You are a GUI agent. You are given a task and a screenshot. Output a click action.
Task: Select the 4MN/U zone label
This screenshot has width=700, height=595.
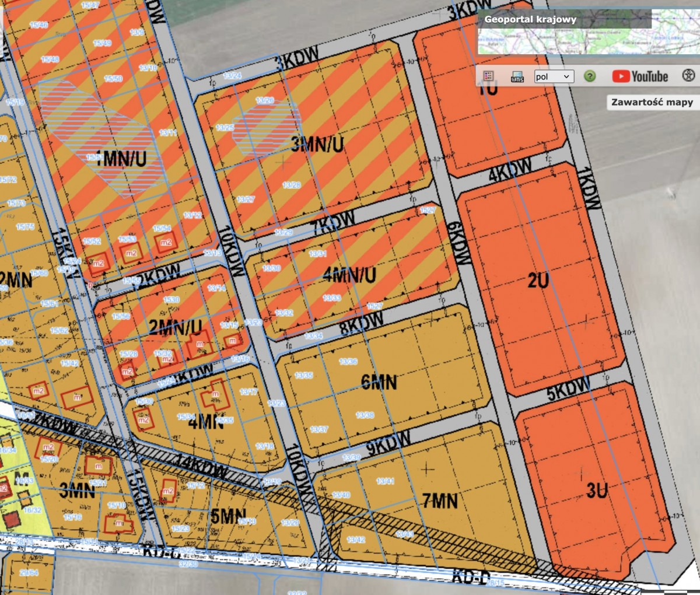point(349,275)
